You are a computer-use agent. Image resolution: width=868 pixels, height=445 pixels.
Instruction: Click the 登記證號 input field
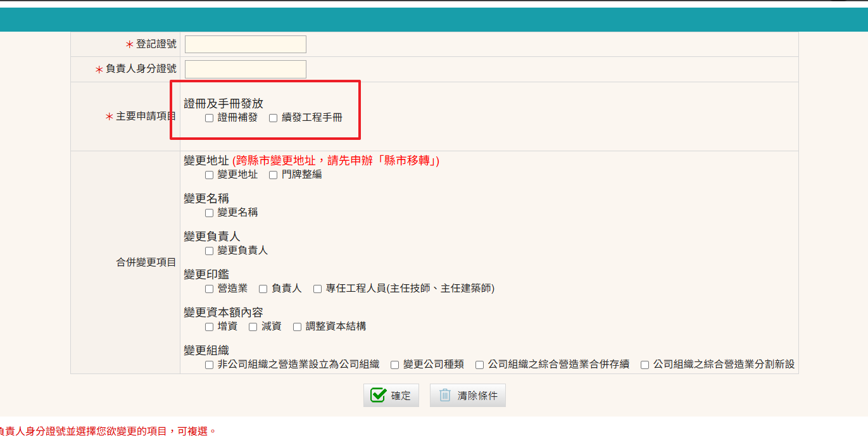(245, 44)
